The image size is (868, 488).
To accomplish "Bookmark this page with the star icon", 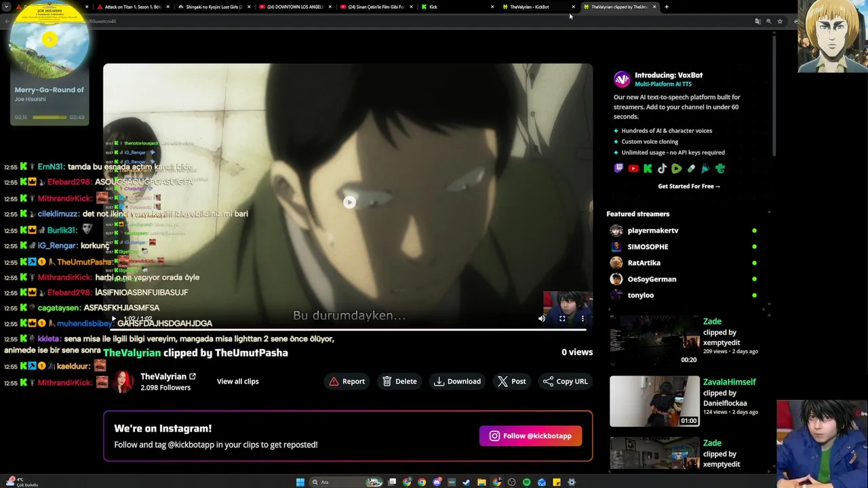I will click(x=780, y=21).
